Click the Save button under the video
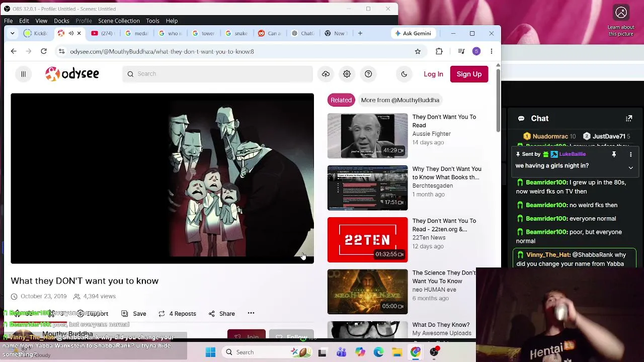This screenshot has width=644, height=362. point(134,314)
